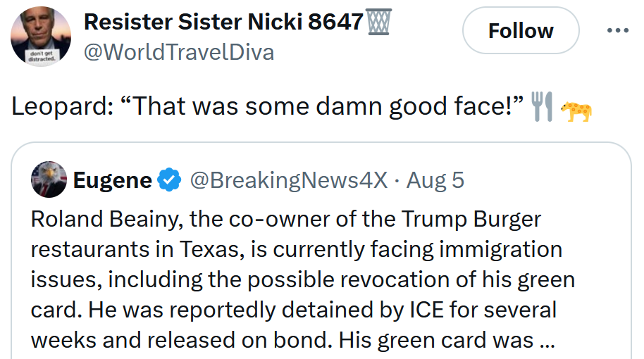Open the @BreakingNews4X handle
Viewport: 644px width, 359px height.
click(289, 180)
